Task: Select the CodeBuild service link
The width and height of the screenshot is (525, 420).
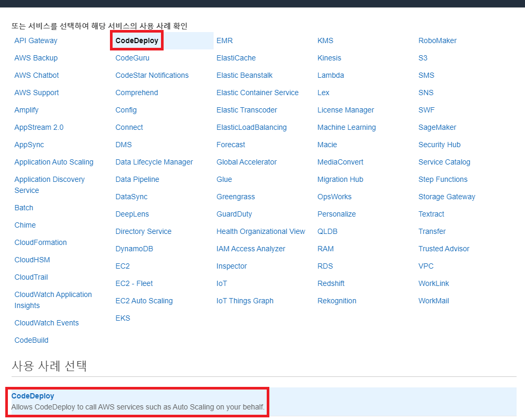Action: 32,340
